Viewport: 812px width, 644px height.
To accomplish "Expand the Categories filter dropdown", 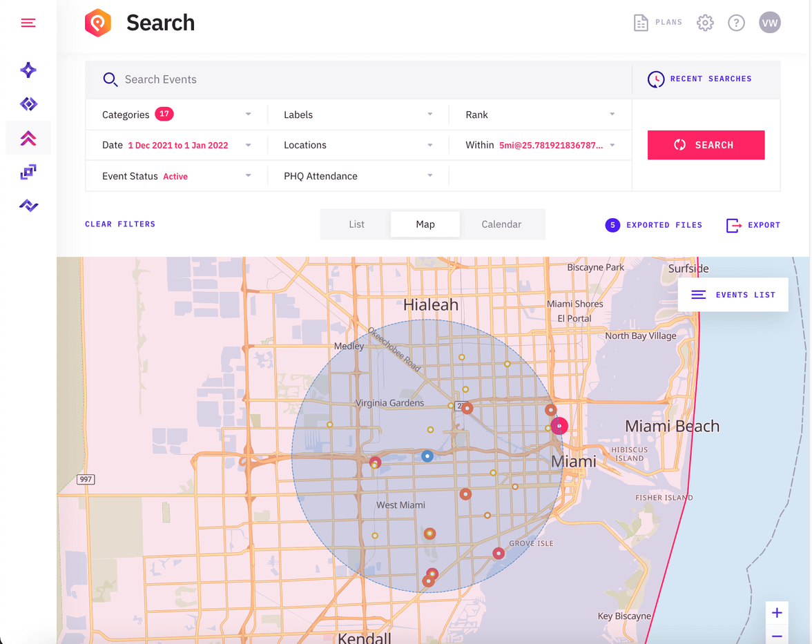I will coord(248,114).
